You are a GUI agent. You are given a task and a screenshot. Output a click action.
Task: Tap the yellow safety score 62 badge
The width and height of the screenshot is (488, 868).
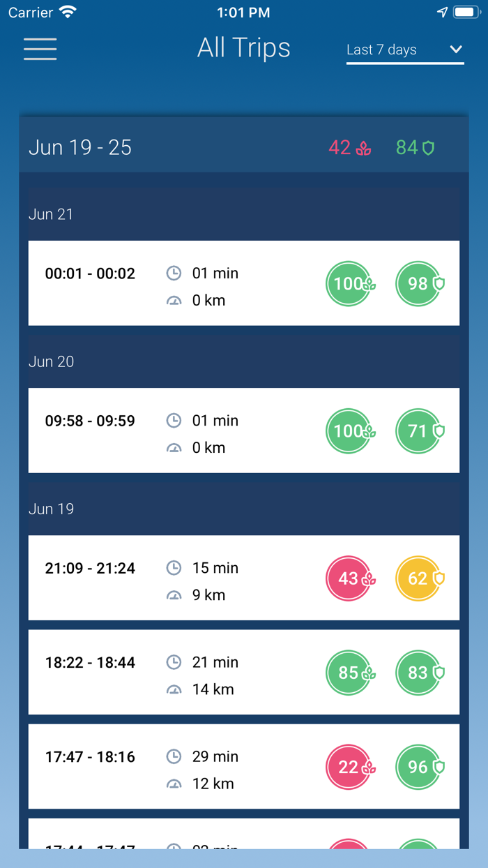coord(418,578)
